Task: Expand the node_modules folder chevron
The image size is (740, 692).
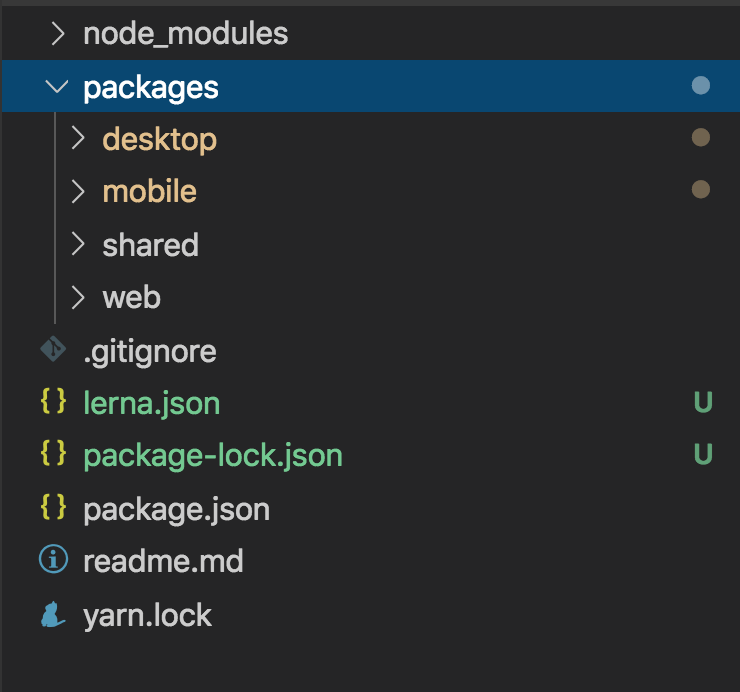Action: [58, 34]
